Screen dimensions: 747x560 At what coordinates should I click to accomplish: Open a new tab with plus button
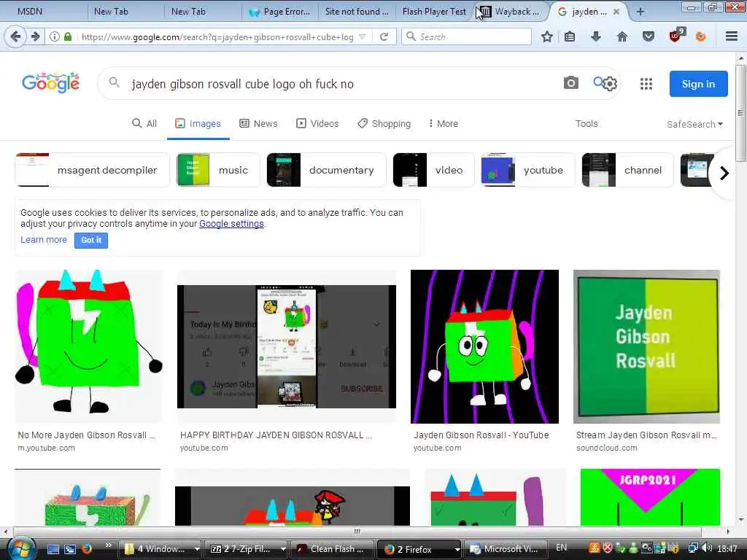[x=640, y=12]
